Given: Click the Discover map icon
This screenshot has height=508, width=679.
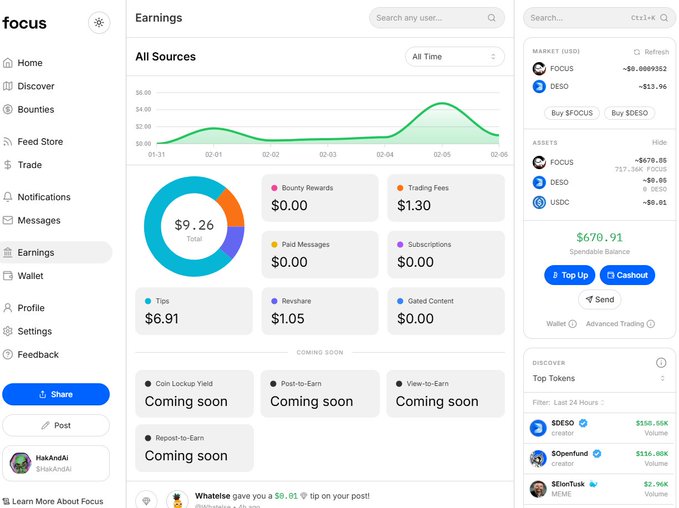Looking at the screenshot, I should pos(8,86).
